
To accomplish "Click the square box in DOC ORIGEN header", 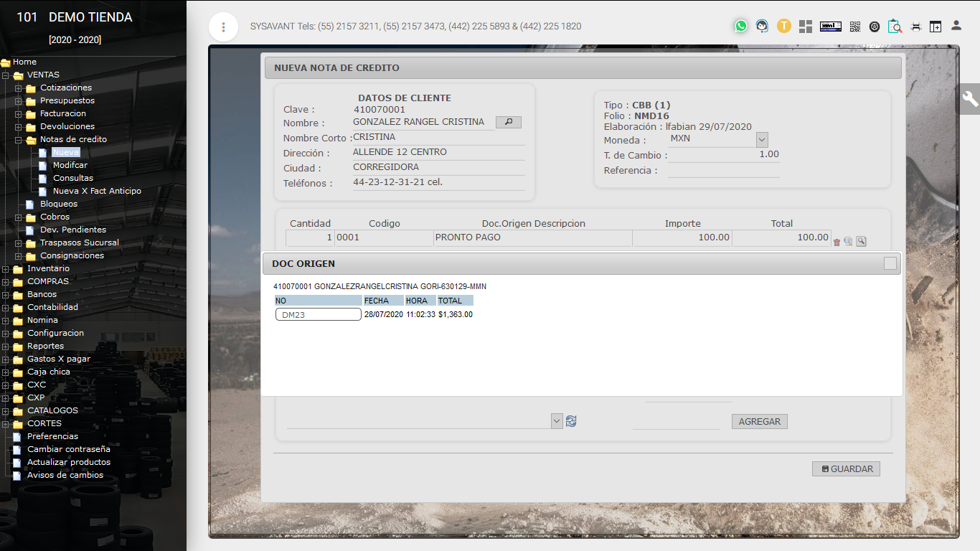I will click(890, 264).
